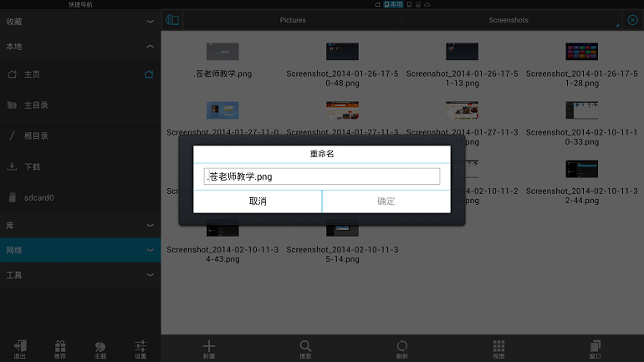Tap the 新建 (New) plus icon
This screenshot has width=644, height=362.
click(x=209, y=347)
